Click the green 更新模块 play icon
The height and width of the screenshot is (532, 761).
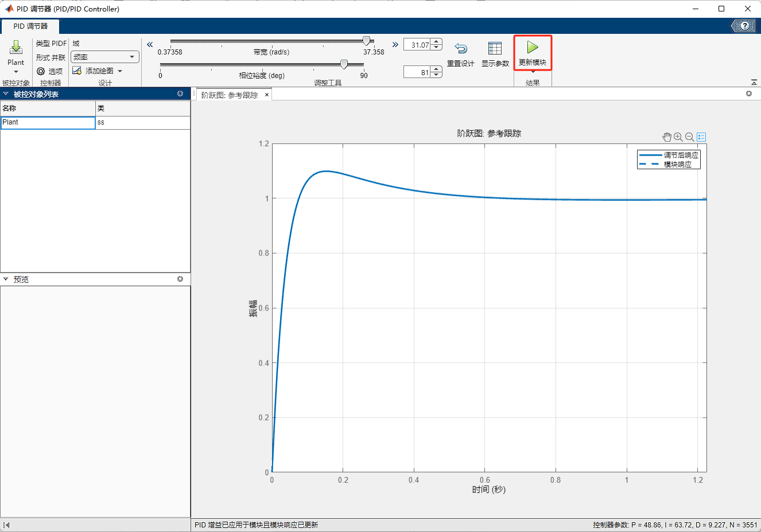[x=533, y=47]
